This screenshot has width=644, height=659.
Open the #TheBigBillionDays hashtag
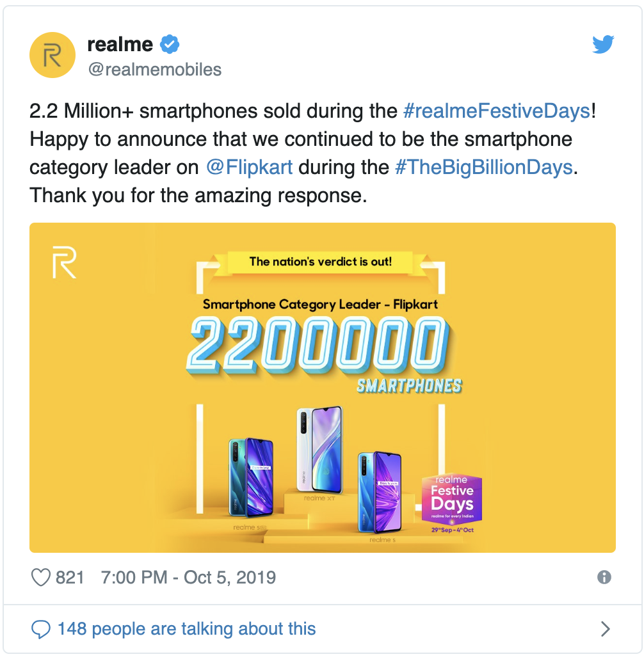click(x=484, y=167)
